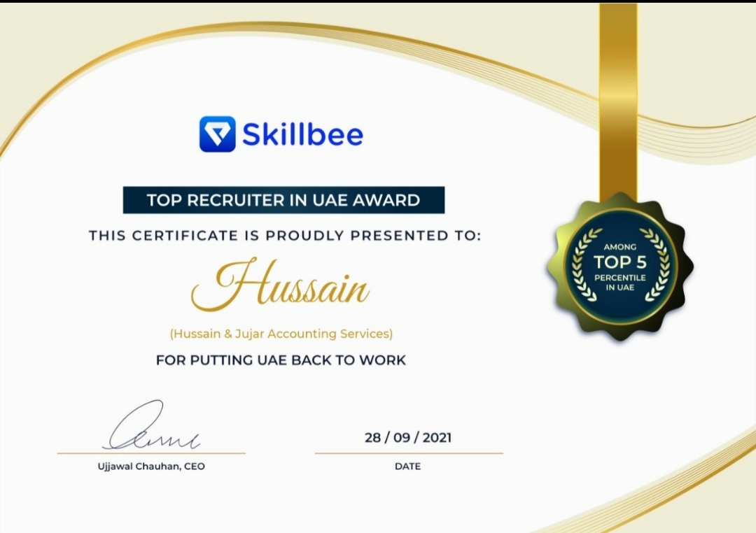756x533 pixels.
Task: Click the right laurel wreath on badge
Action: coord(656,264)
